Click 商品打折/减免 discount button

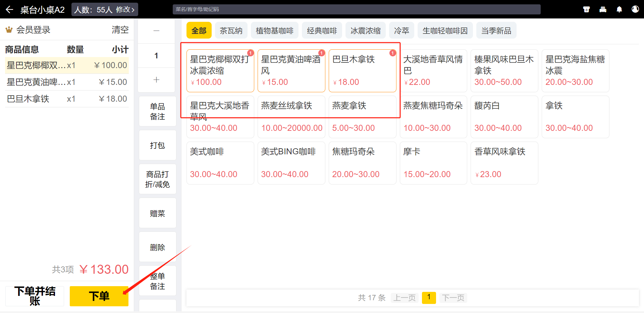tap(157, 179)
